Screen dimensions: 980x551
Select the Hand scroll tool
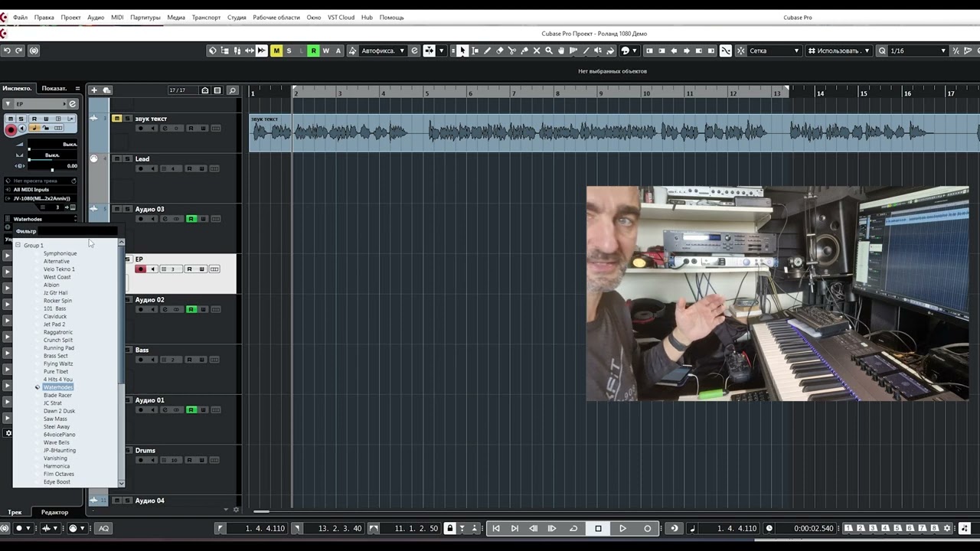tap(561, 51)
